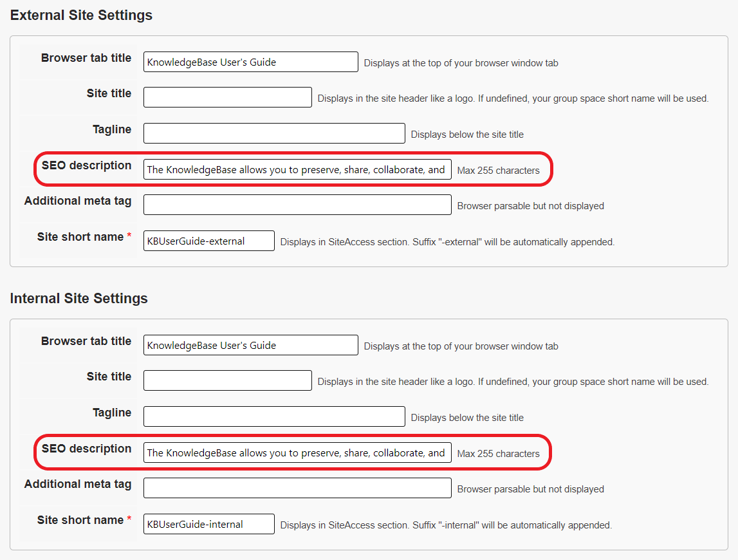Click External 'Max 255 characters' hint text
Image resolution: width=738 pixels, height=560 pixels.
point(499,171)
